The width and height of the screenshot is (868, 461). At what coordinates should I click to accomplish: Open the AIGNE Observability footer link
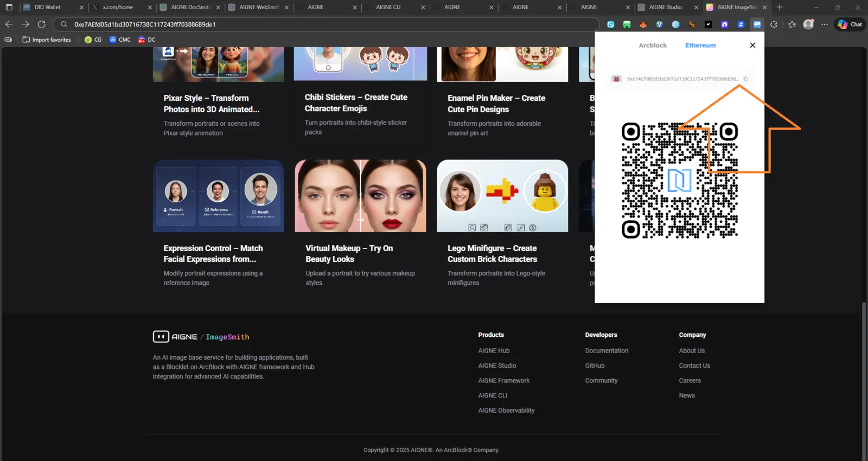pyautogui.click(x=506, y=411)
